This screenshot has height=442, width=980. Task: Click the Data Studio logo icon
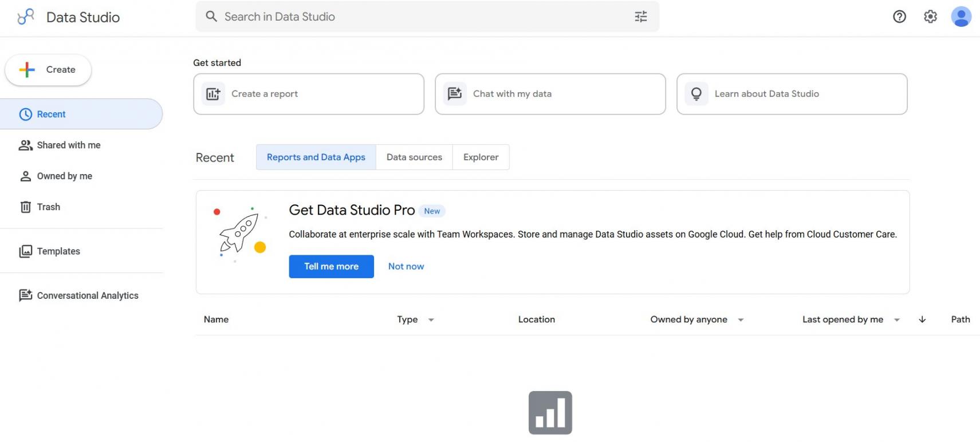click(x=26, y=17)
